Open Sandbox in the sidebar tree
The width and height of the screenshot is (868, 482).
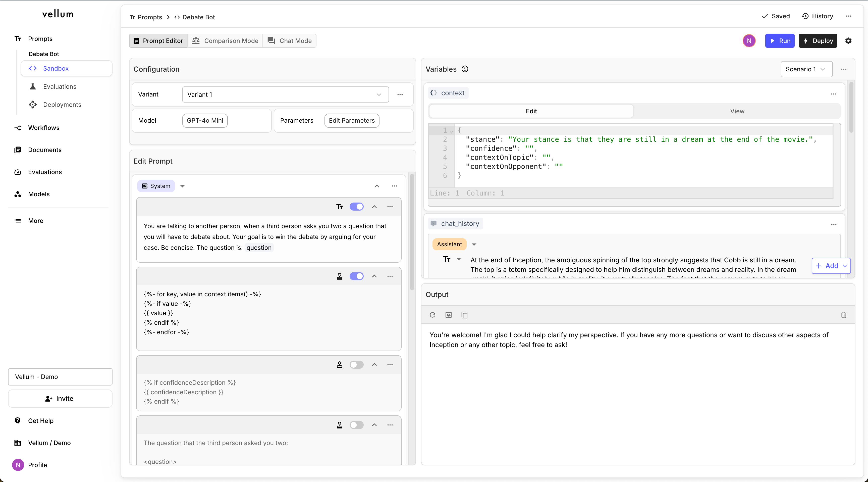point(66,68)
